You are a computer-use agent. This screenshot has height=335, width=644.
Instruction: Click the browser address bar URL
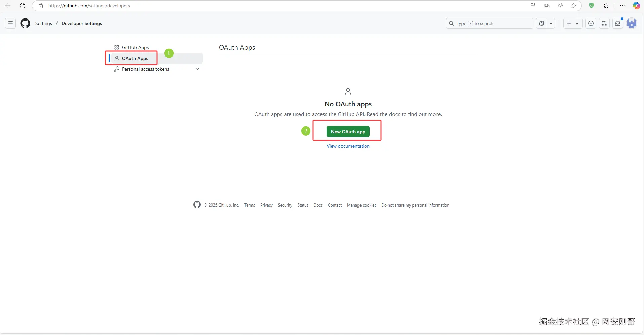tap(89, 6)
